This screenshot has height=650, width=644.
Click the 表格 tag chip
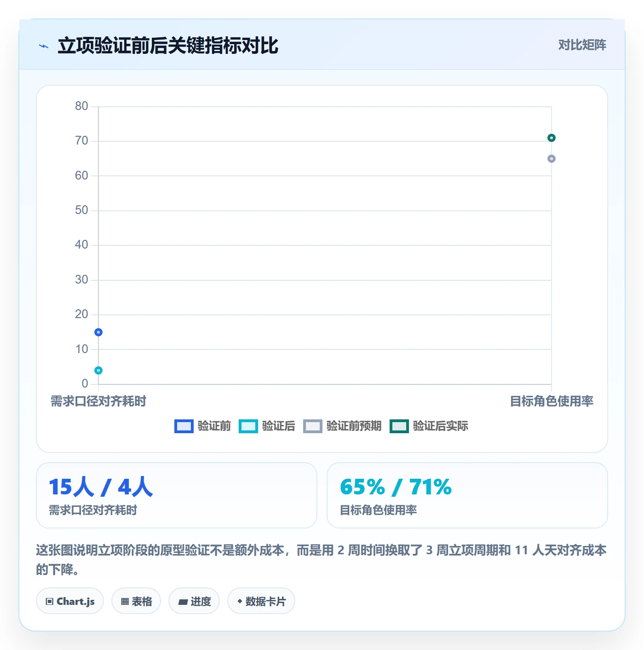[136, 601]
